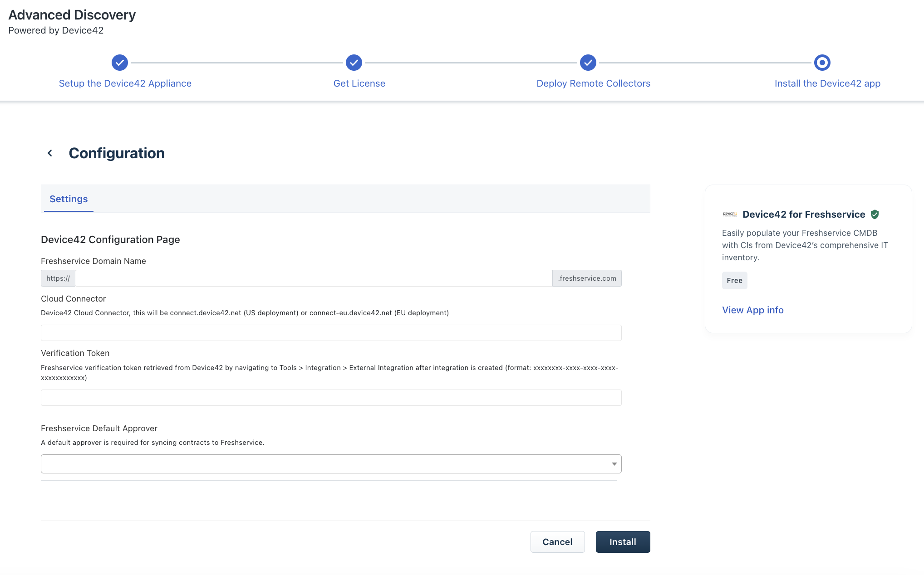Click the green verified shield badge
The width and height of the screenshot is (924, 575).
(x=875, y=214)
